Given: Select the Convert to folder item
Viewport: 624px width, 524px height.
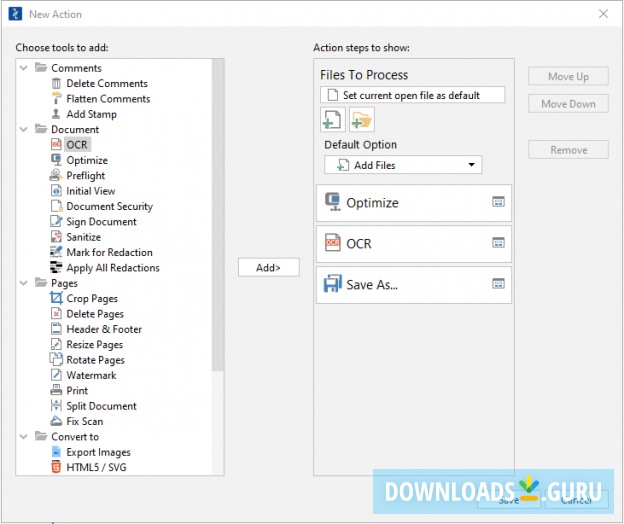Looking at the screenshot, I should 67,436.
